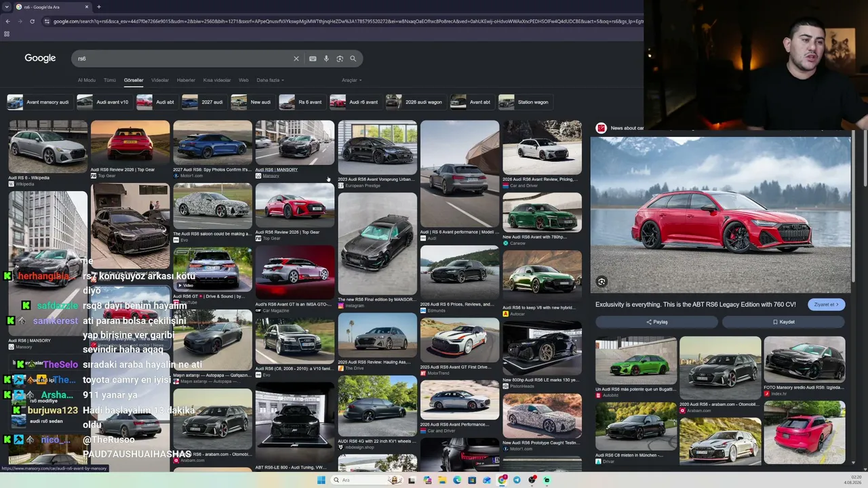The image size is (868, 488).
Task: Save the image with Kaydet button
Action: [783, 322]
